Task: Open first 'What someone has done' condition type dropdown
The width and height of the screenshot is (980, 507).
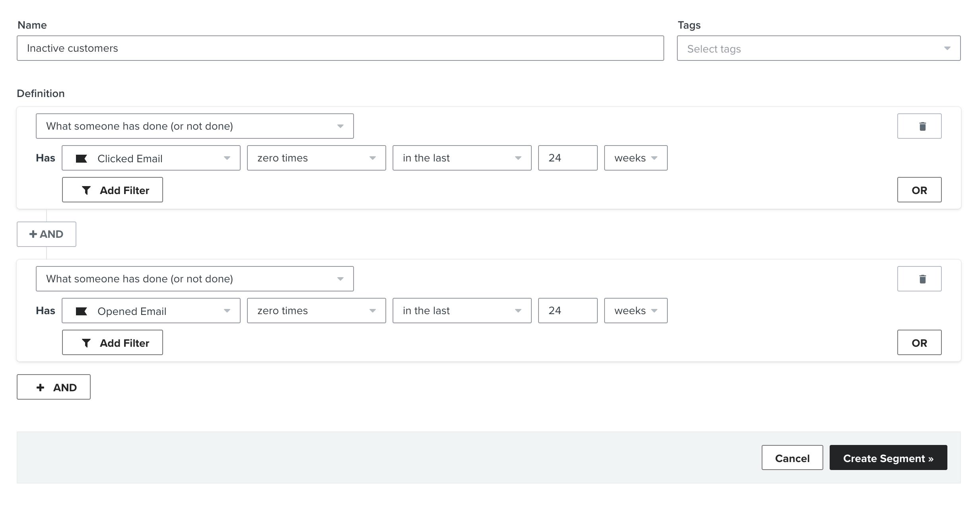Action: click(x=194, y=126)
